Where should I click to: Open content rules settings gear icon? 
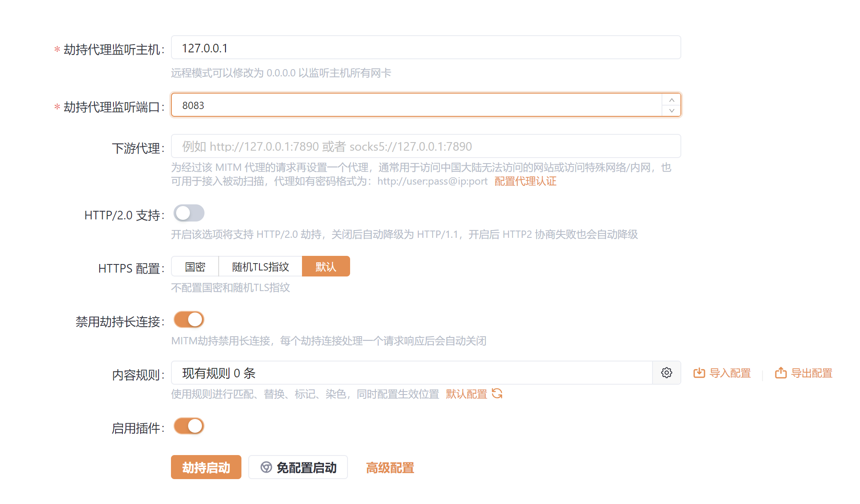point(666,373)
